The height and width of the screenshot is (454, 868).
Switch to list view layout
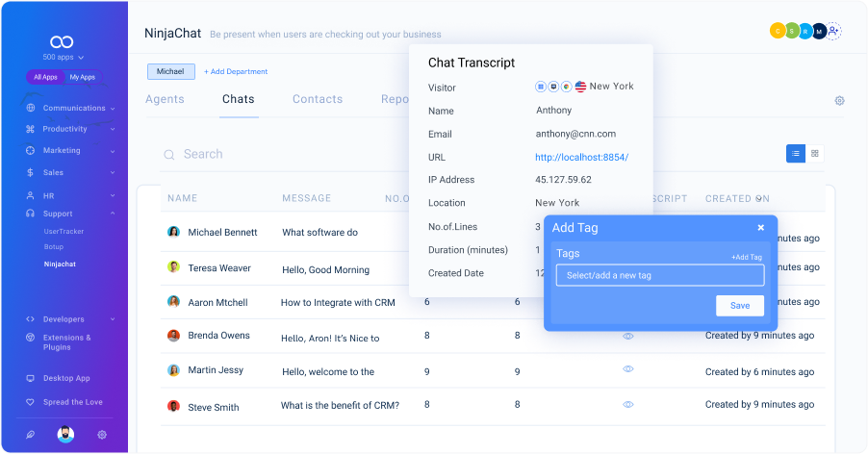click(x=796, y=153)
